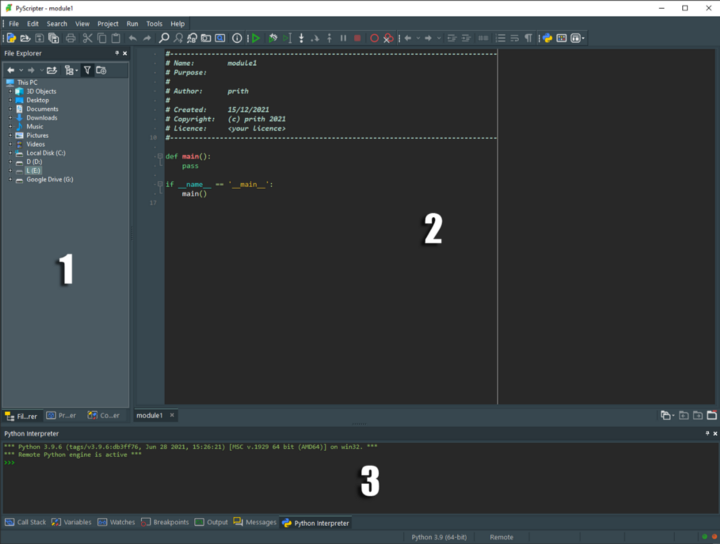
Task: Pause execution with the pause icon
Action: 343,39
